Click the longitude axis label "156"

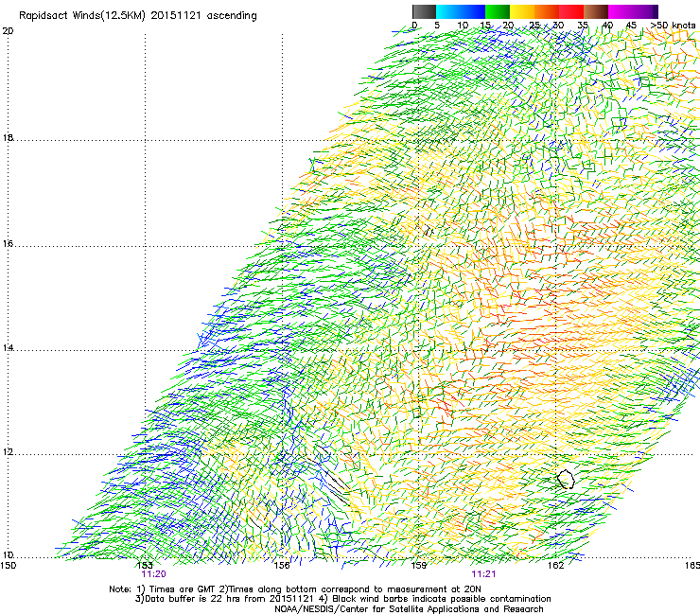coord(282,566)
